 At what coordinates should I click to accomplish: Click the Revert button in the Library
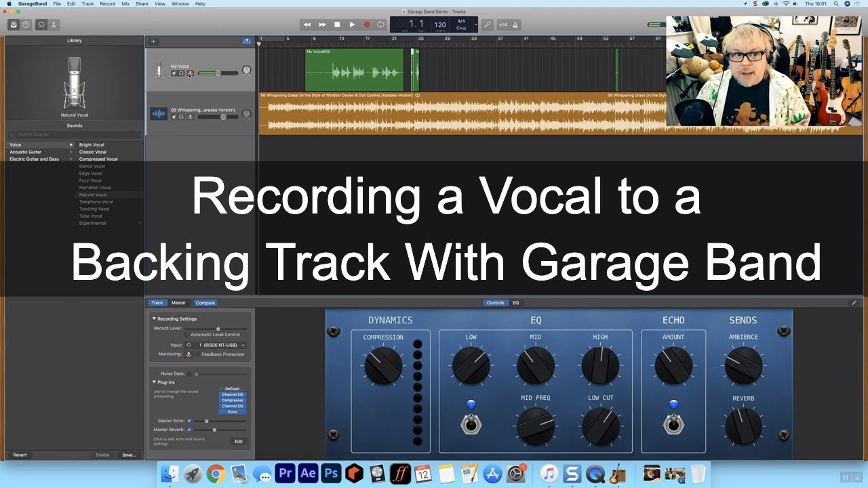pyautogui.click(x=20, y=455)
